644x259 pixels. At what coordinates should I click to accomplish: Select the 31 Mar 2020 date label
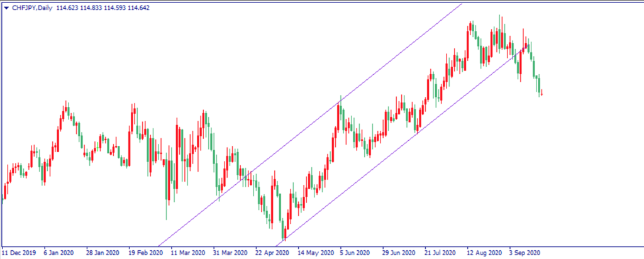pos(230,253)
